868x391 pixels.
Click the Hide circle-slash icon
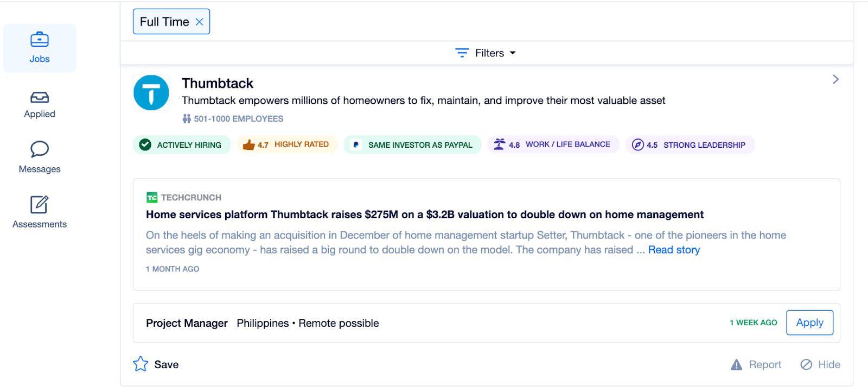click(806, 364)
